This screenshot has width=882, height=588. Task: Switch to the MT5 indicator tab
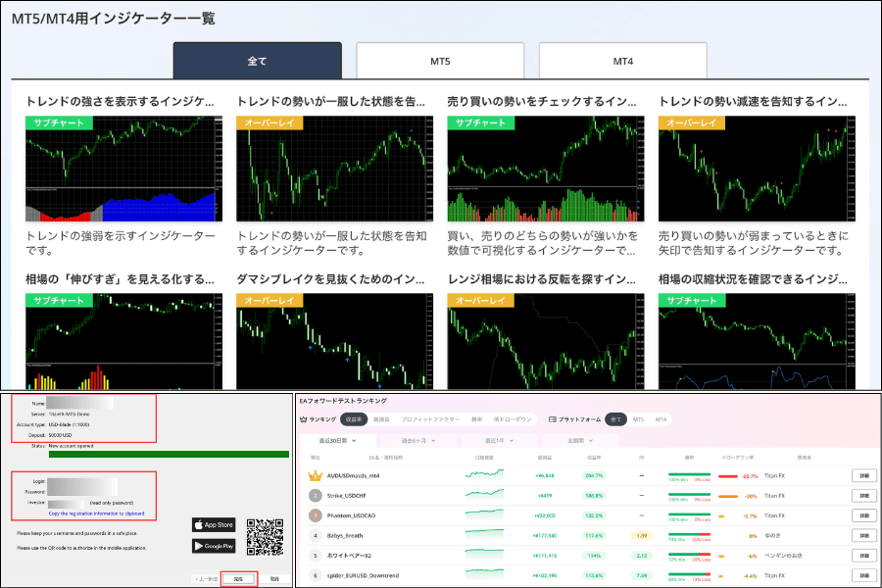(440, 61)
